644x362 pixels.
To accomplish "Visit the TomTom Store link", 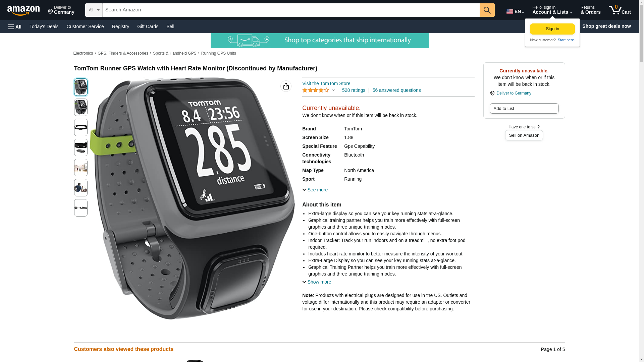I will (x=326, y=83).
